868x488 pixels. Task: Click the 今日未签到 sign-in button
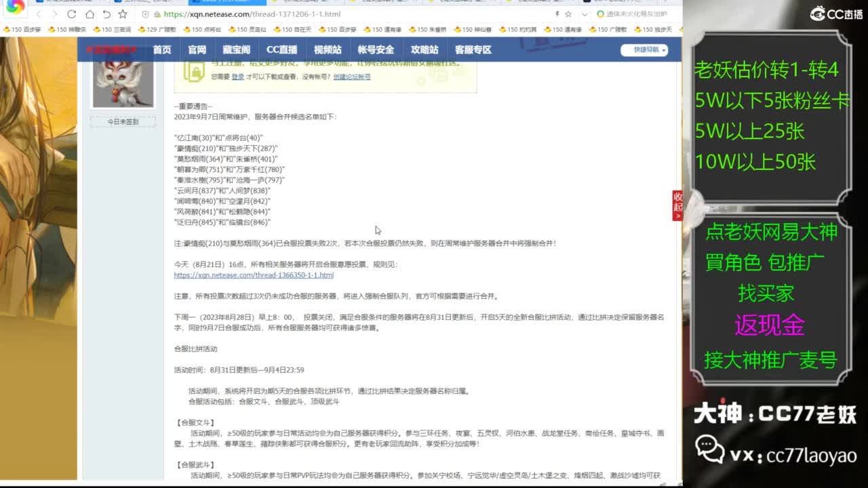(122, 121)
